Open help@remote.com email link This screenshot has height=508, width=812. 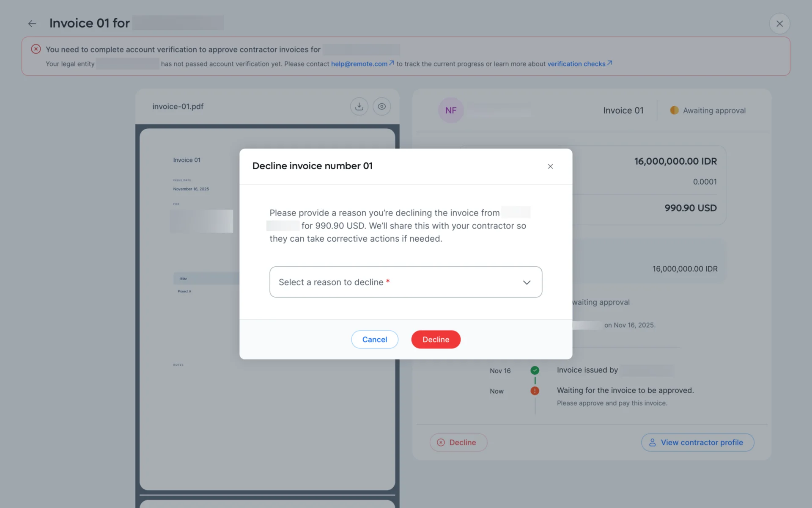359,64
